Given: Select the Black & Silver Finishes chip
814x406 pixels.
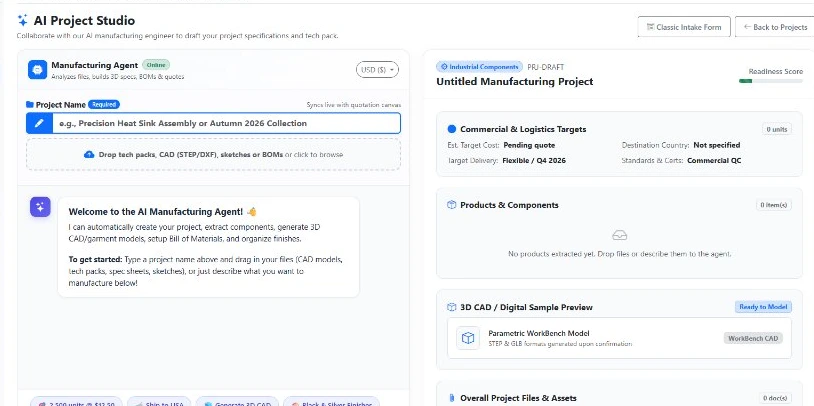Looking at the screenshot, I should (331, 403).
